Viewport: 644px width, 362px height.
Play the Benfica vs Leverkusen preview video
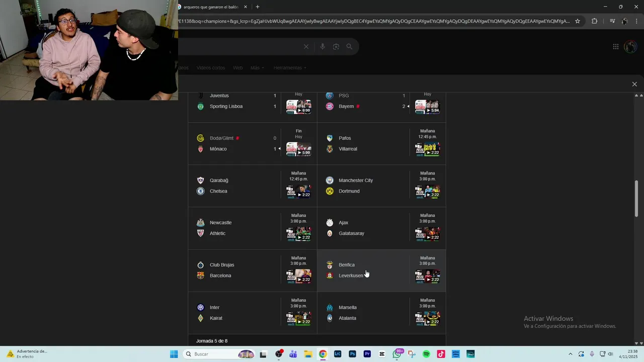[x=428, y=277]
